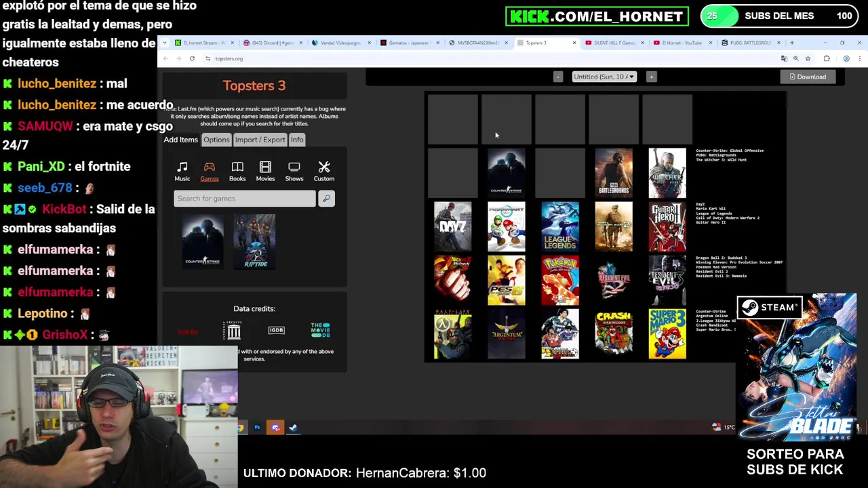Click weather indicator showing 15°C in taskbar

click(724, 427)
